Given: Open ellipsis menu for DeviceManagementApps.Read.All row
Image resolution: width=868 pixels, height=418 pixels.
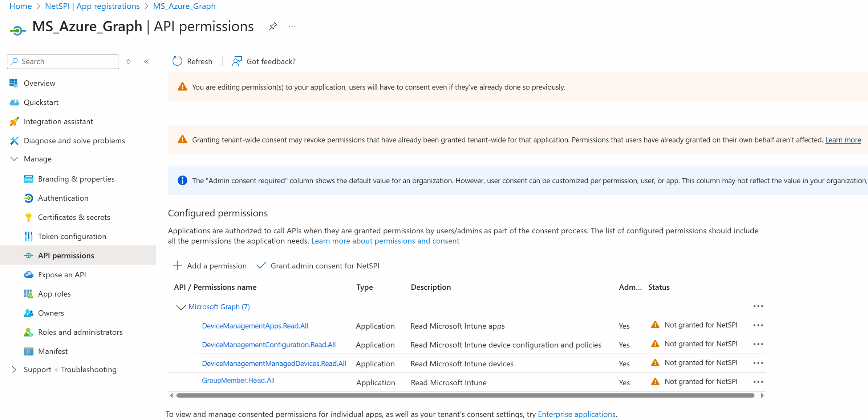Looking at the screenshot, I should point(758,325).
